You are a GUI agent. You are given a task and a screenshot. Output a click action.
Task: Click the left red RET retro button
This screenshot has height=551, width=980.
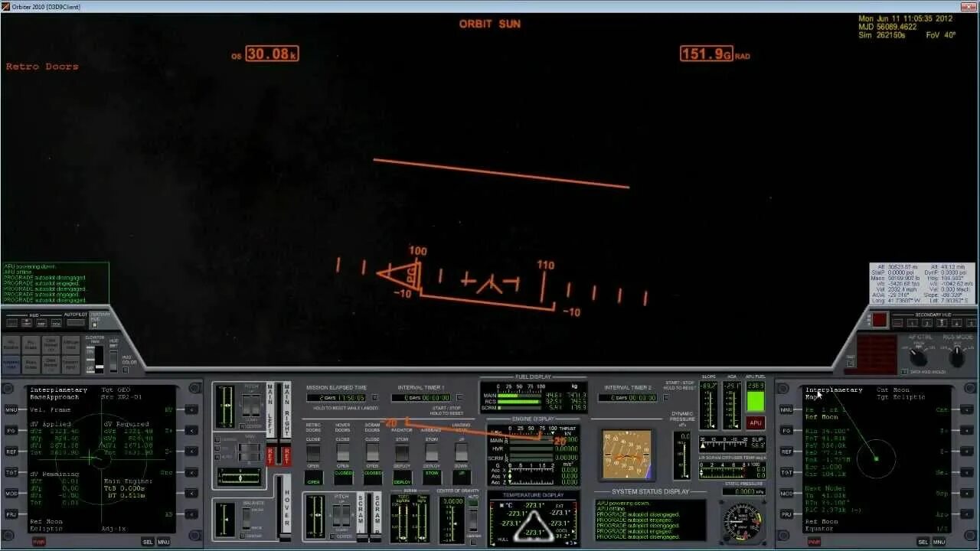pyautogui.click(x=270, y=456)
